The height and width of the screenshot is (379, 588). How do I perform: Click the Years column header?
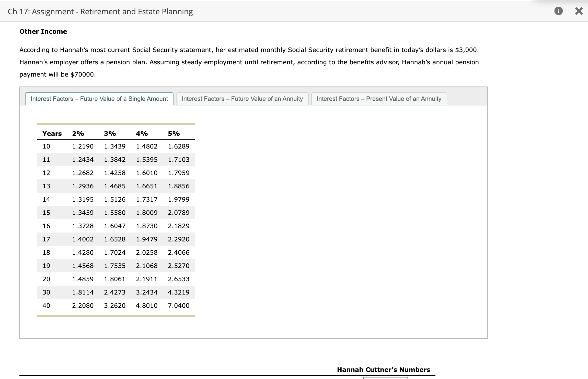[52, 133]
